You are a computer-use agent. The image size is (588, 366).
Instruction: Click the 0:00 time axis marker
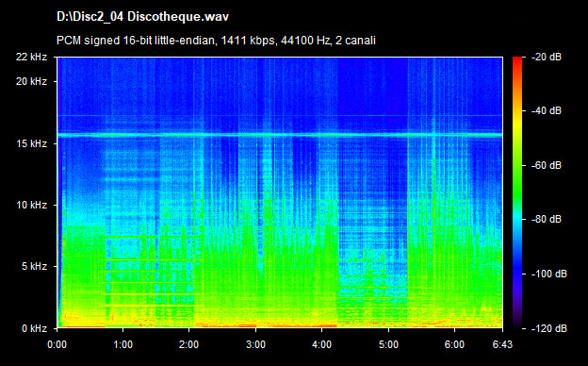pos(57,344)
